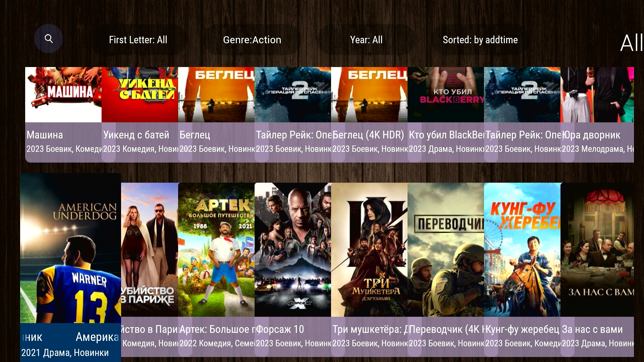Change the Sorted: by addtime option
This screenshot has width=644, height=362.
coord(480,40)
